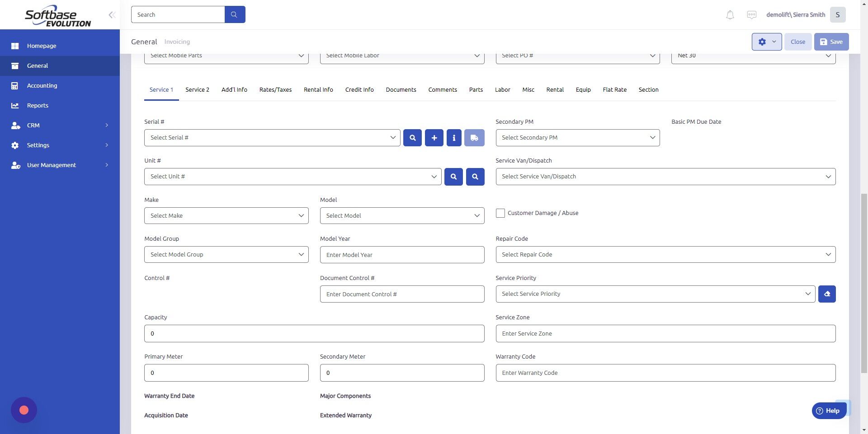Click the Serial # search icon
Viewport: 868px width, 434px height.
coord(412,137)
